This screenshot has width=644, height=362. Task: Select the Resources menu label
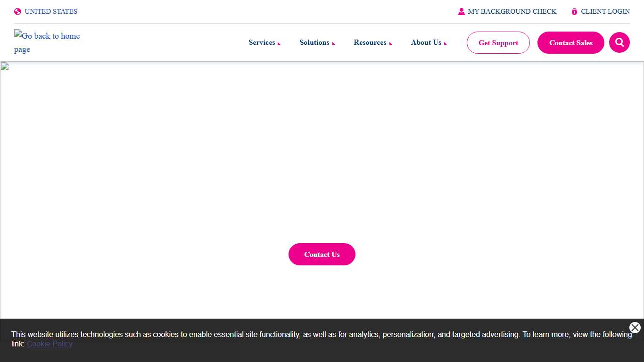coord(370,42)
